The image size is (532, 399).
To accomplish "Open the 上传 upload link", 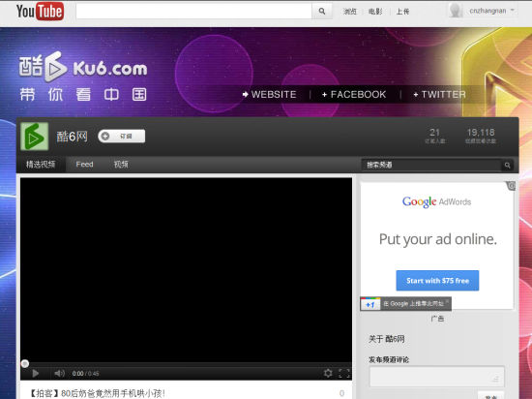I will tap(402, 12).
